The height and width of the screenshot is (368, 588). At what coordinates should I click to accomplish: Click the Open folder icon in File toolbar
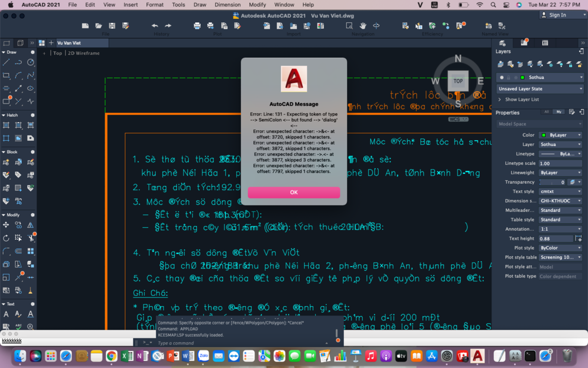click(x=99, y=25)
